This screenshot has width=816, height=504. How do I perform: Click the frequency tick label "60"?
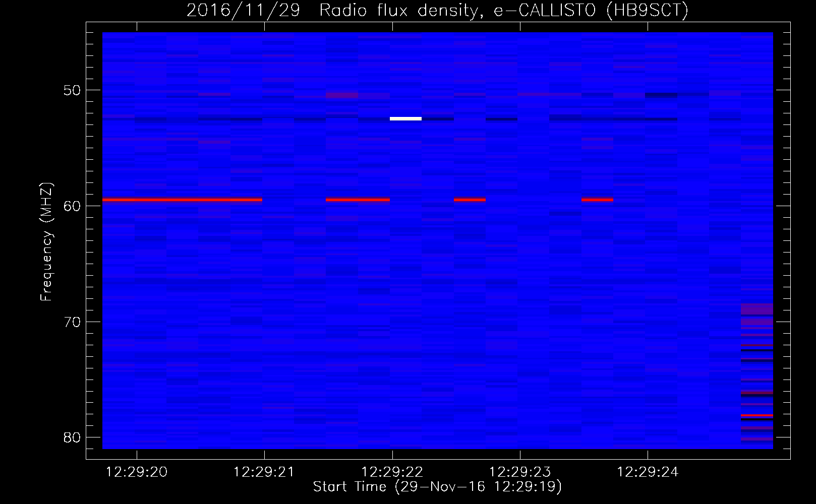[72, 206]
